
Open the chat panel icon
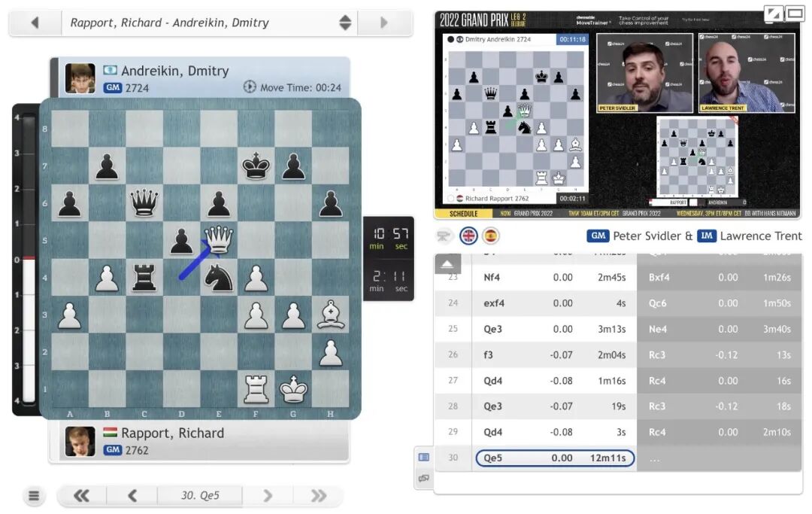tap(423, 478)
